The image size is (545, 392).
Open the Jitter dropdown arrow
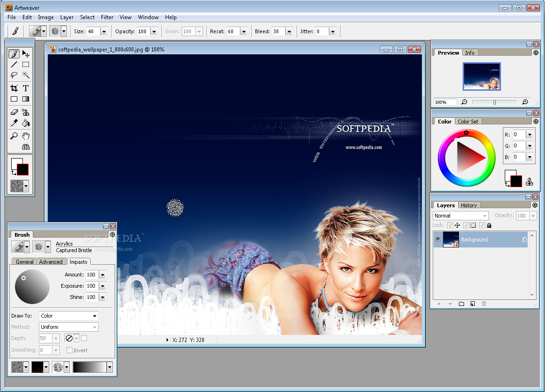[x=333, y=31]
